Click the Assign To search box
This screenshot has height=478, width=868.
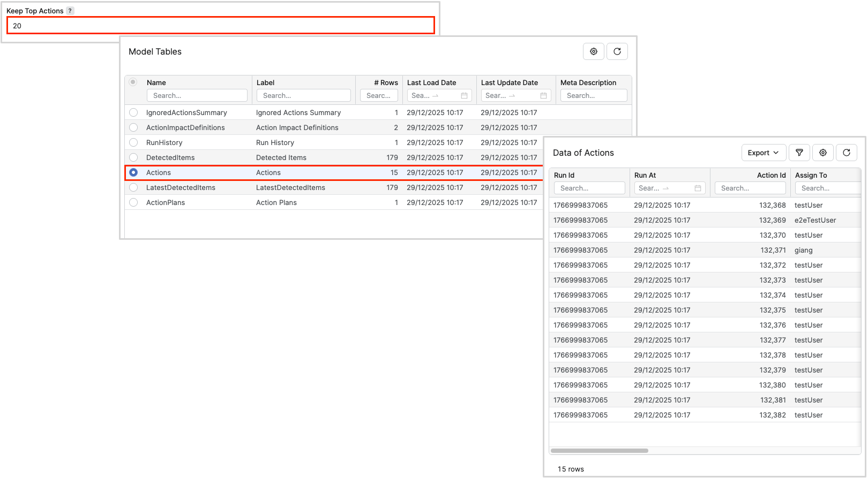point(828,188)
